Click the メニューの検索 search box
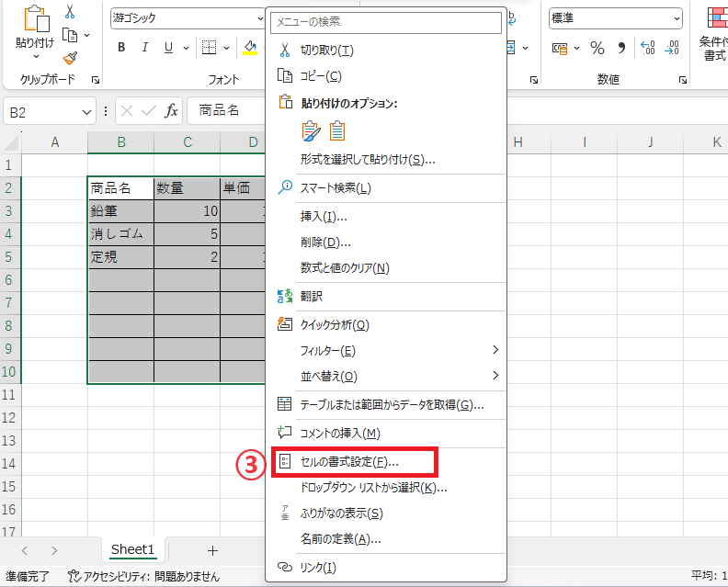The width and height of the screenshot is (728, 587). click(386, 22)
